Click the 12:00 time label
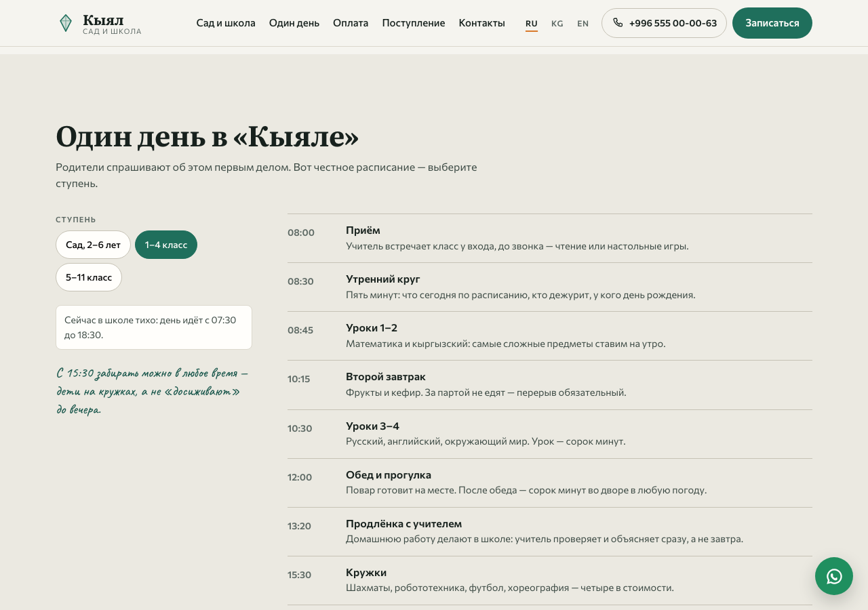 (300, 477)
